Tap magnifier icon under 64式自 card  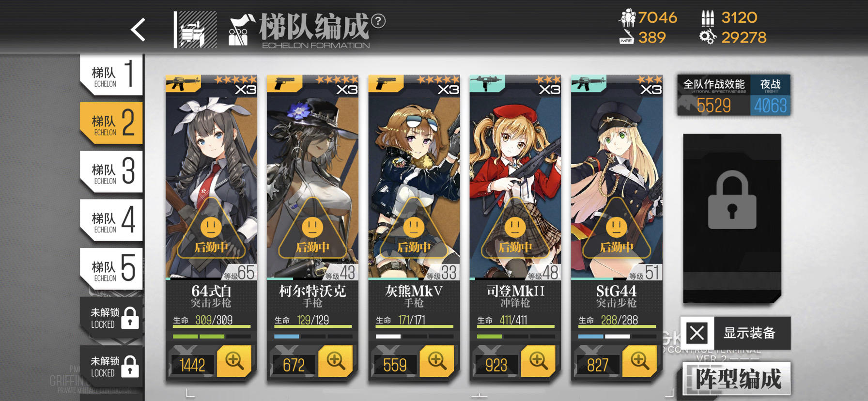(x=234, y=361)
